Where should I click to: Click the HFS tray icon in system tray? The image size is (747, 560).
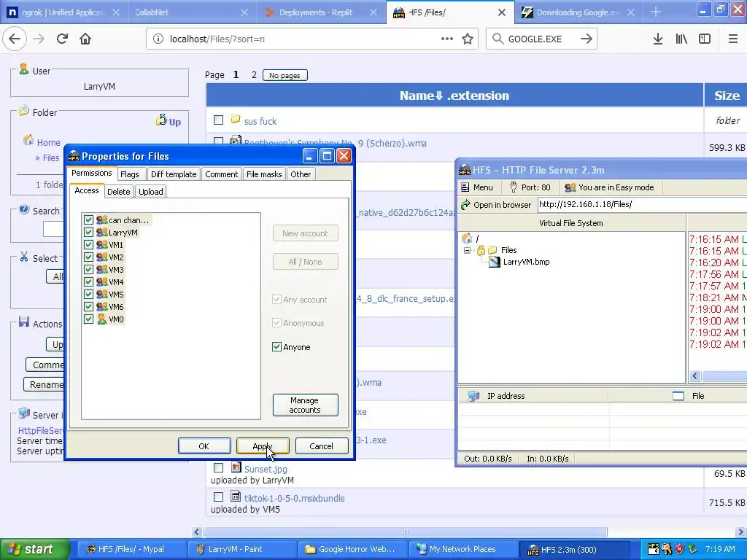(654, 549)
